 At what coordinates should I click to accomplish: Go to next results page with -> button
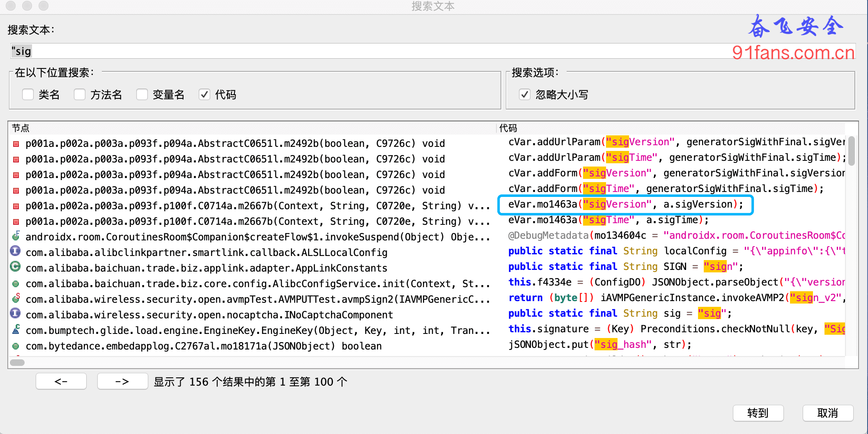(x=122, y=381)
